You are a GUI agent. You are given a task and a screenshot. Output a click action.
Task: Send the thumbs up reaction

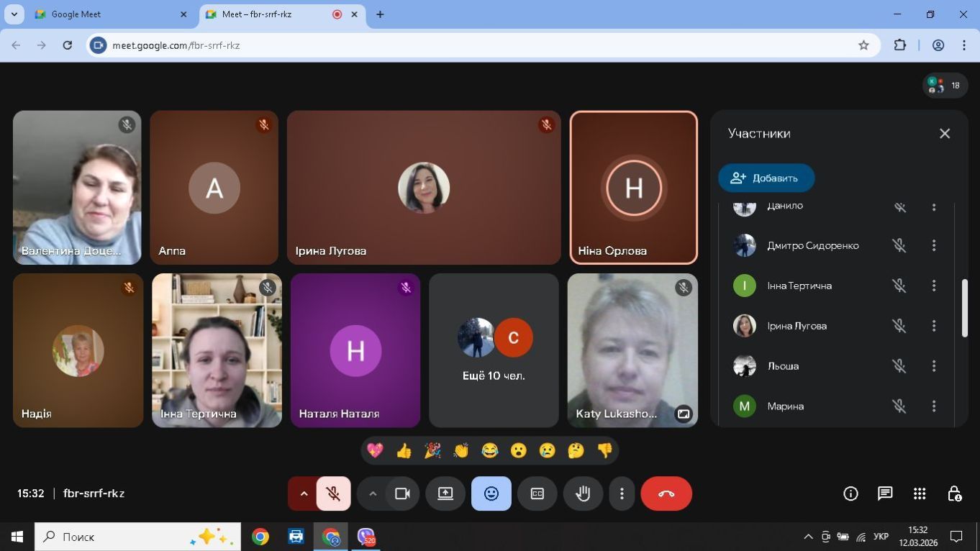[x=404, y=451]
